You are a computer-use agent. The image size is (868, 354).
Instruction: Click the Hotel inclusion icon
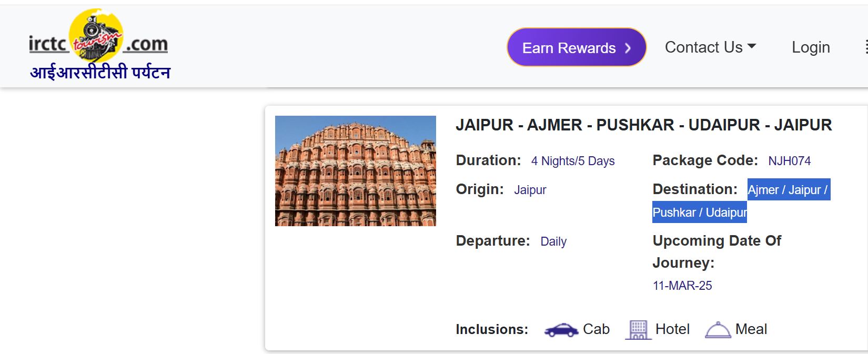[x=639, y=329]
